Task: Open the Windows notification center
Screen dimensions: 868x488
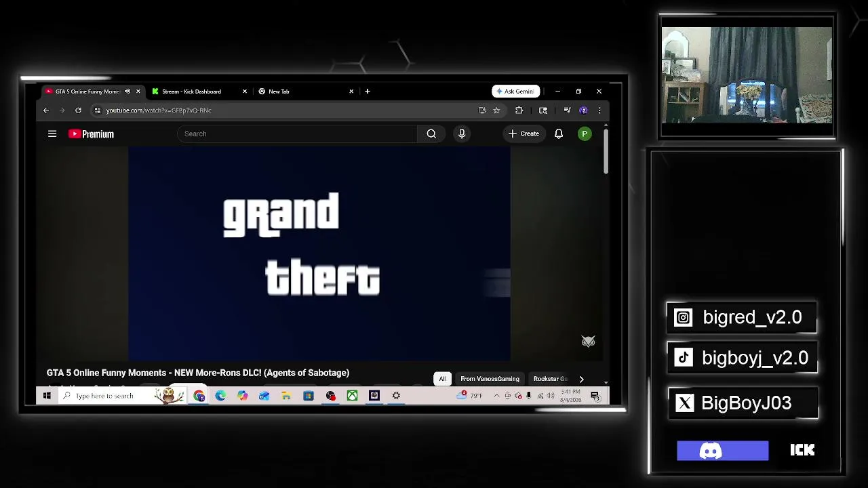Action: coord(595,396)
